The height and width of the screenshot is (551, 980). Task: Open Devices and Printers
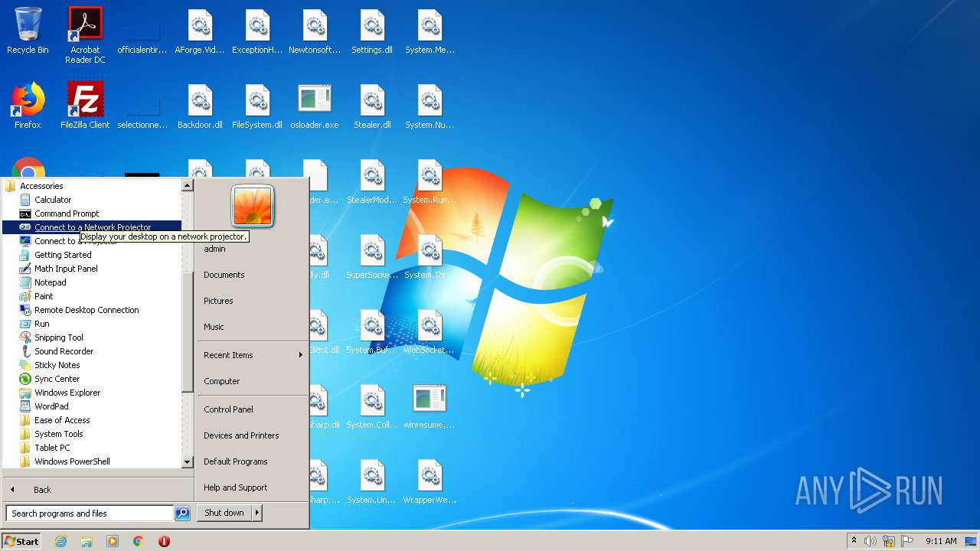coord(253,435)
